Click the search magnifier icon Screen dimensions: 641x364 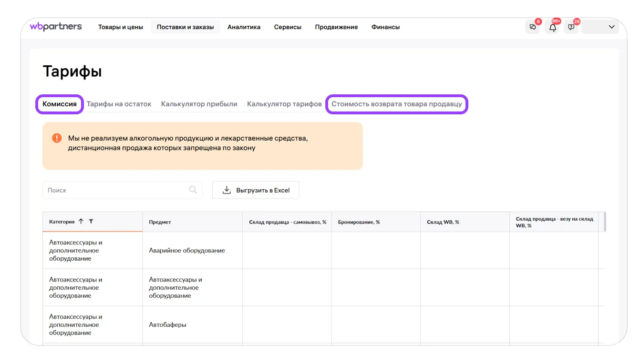pyautogui.click(x=193, y=190)
